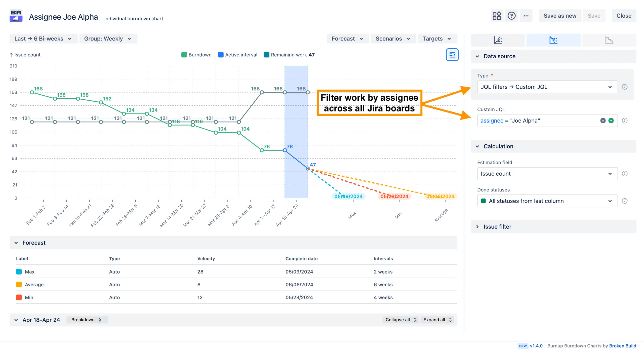Click the Expand all button
This screenshot has height=350, width=644.
coord(437,320)
